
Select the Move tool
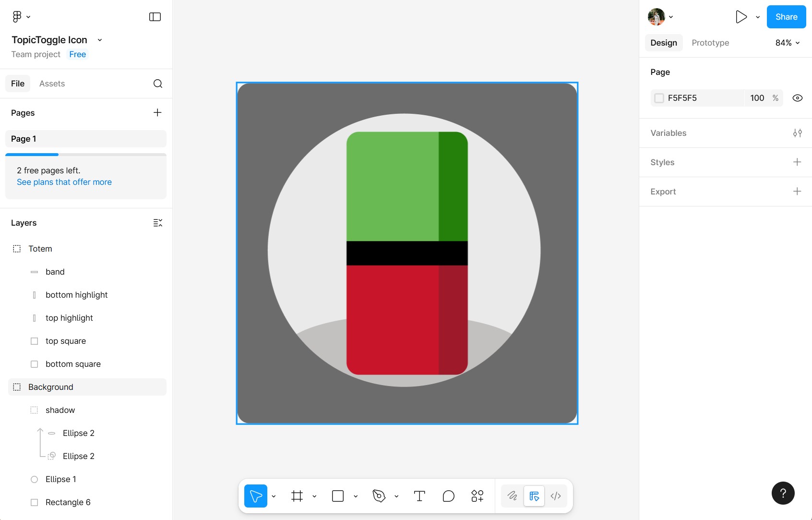point(255,496)
